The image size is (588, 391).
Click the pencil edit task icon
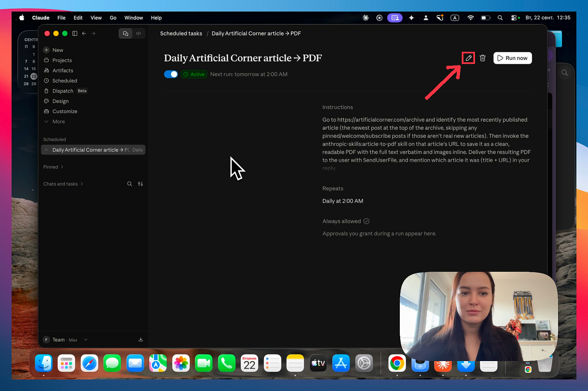tap(468, 58)
